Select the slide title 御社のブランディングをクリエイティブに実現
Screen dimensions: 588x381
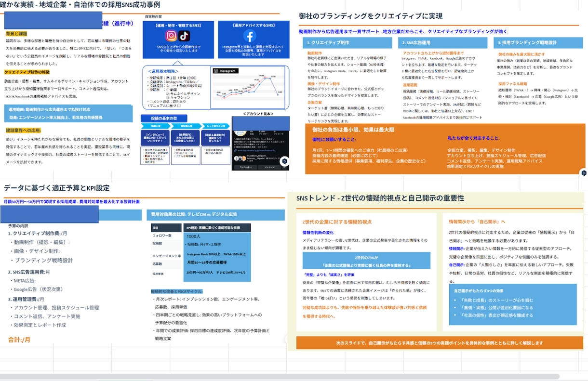pyautogui.click(x=371, y=16)
